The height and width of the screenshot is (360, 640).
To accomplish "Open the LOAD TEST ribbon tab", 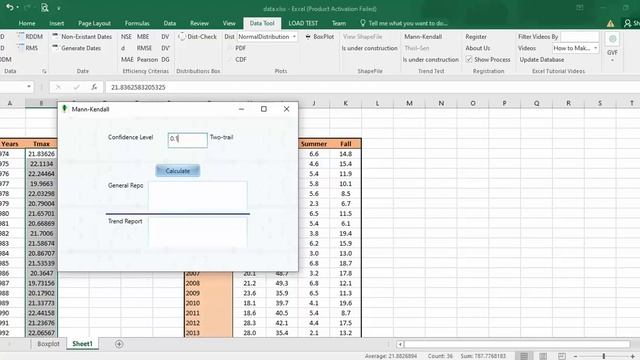I will coord(303,23).
